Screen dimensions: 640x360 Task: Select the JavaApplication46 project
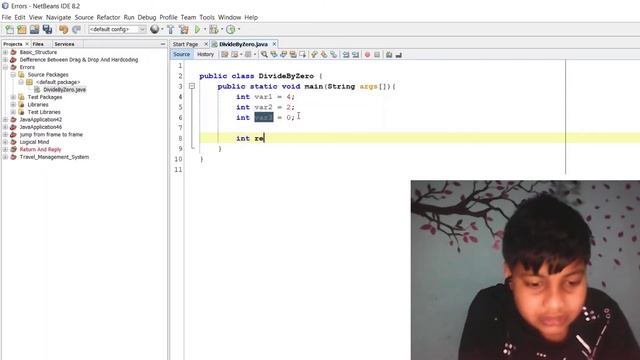41,127
